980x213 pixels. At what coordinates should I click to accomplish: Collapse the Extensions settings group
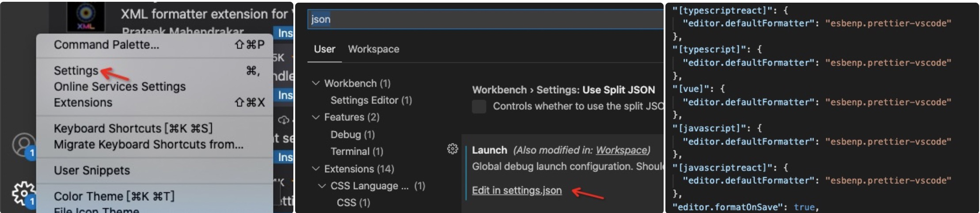coord(315,169)
